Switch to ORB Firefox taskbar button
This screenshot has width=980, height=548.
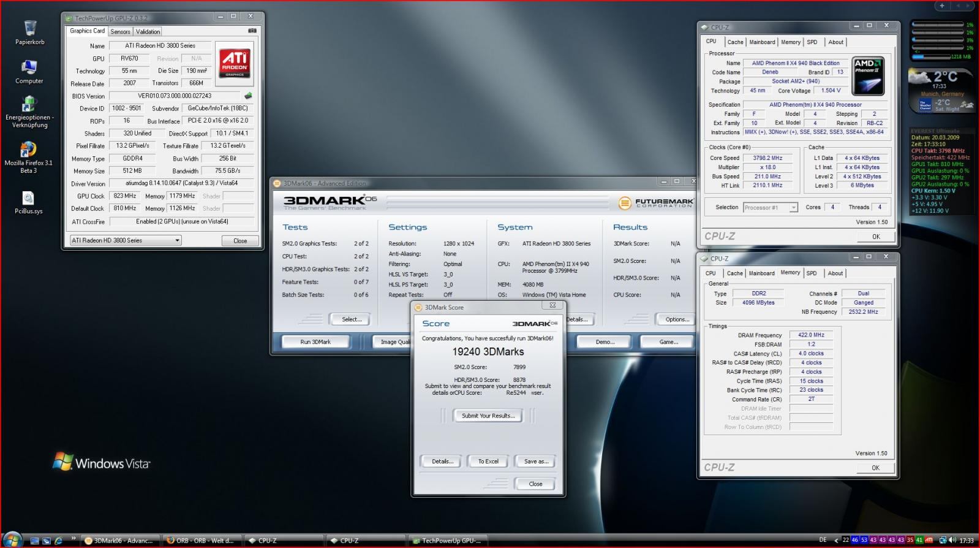pyautogui.click(x=202, y=541)
